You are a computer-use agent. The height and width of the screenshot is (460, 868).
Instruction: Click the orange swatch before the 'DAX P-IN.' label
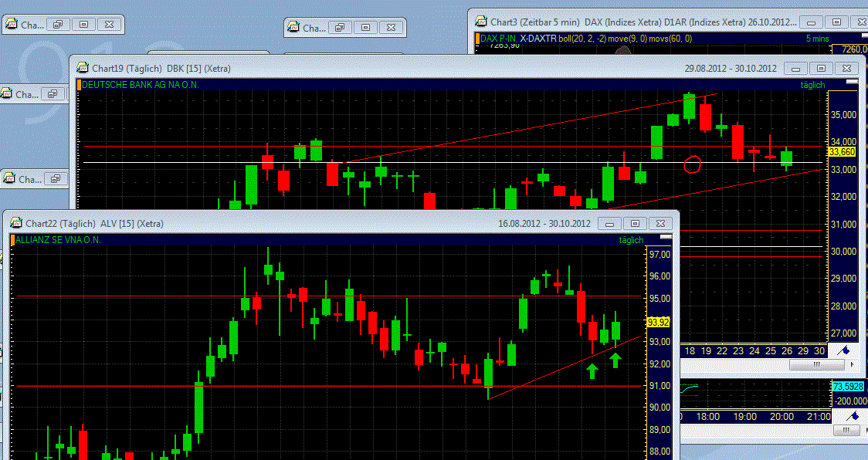pyautogui.click(x=479, y=37)
